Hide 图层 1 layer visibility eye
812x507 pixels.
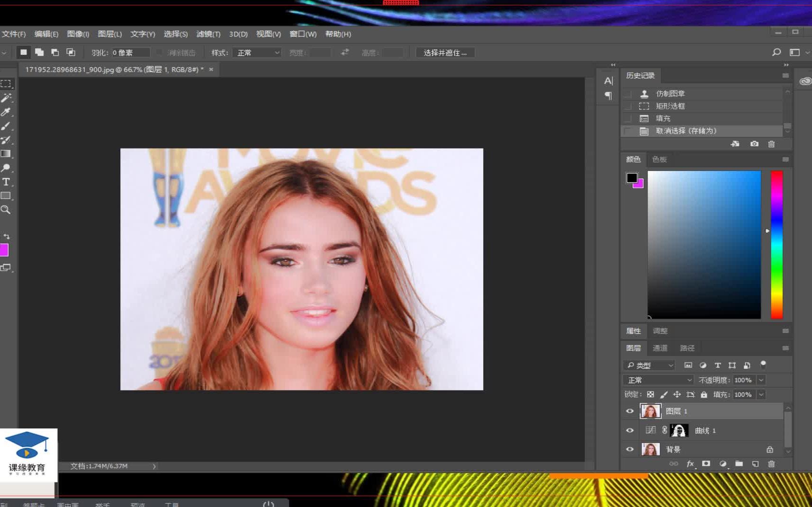630,411
